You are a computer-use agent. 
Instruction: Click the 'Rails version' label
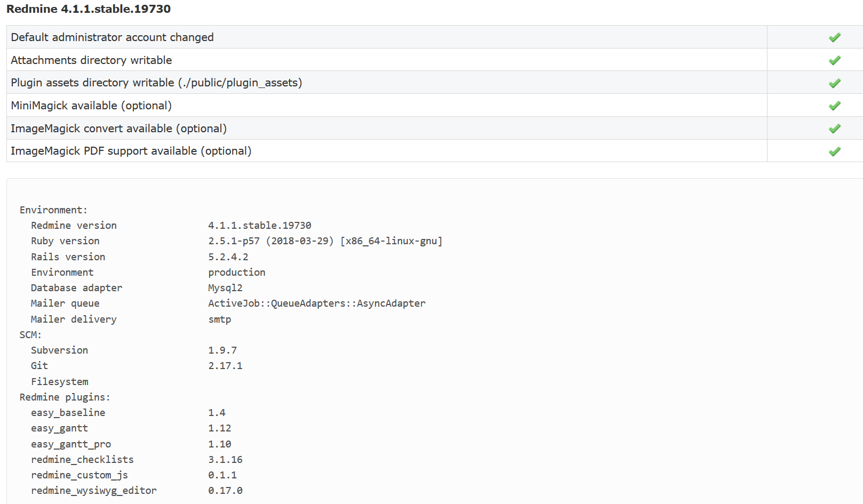(x=68, y=257)
